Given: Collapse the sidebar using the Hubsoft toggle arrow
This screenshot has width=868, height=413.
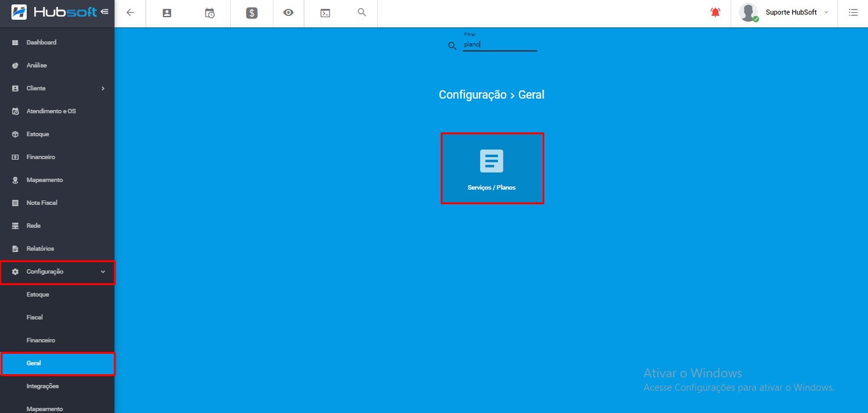Looking at the screenshot, I should pyautogui.click(x=104, y=11).
